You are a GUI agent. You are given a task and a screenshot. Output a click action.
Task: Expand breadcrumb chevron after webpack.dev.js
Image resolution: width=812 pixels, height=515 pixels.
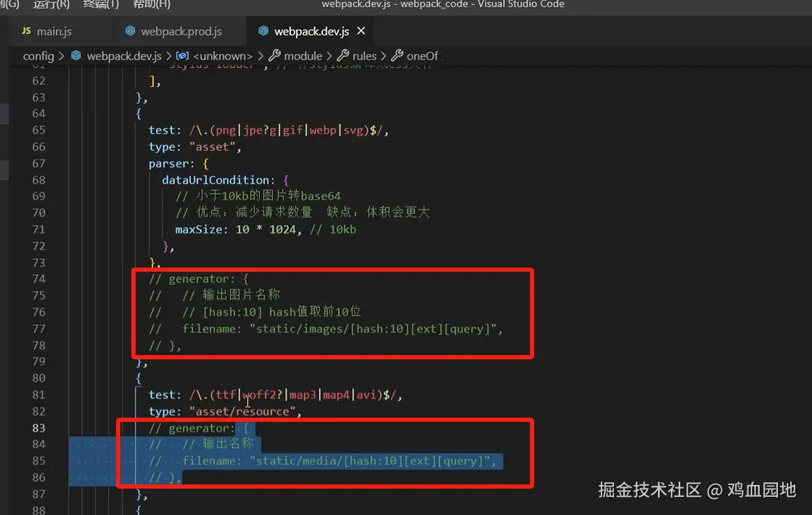point(169,56)
